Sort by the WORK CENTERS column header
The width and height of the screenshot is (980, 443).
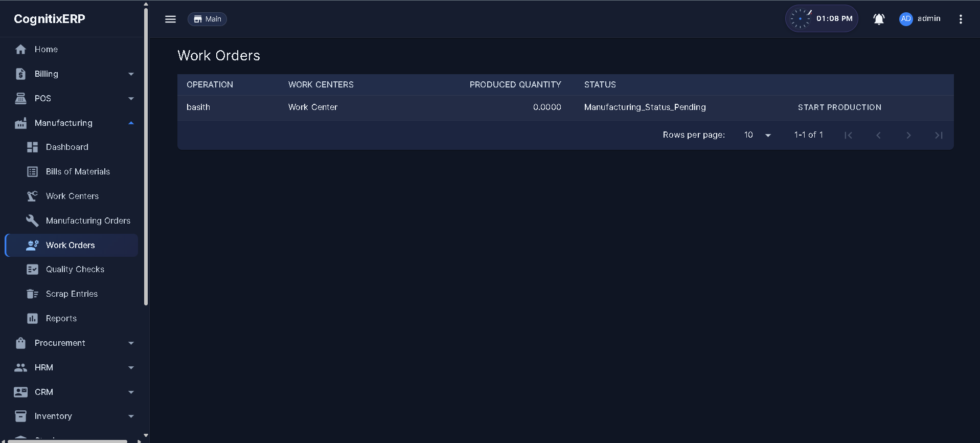click(321, 85)
